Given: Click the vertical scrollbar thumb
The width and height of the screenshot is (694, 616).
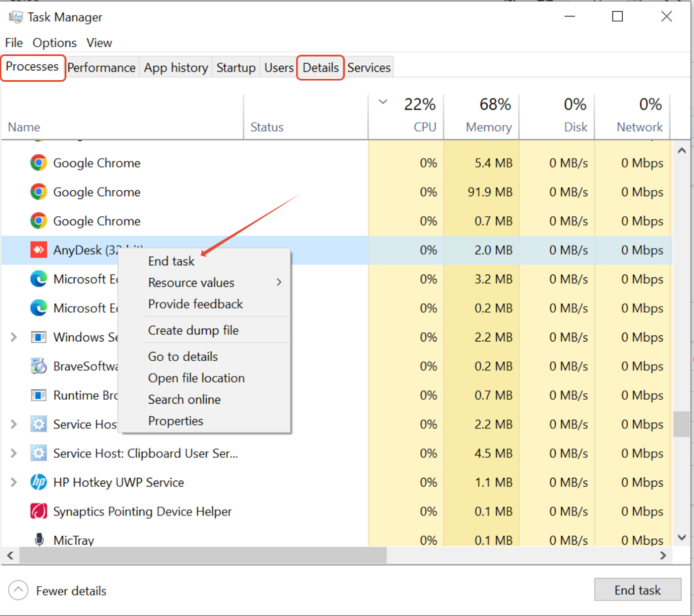Looking at the screenshot, I should [x=681, y=424].
